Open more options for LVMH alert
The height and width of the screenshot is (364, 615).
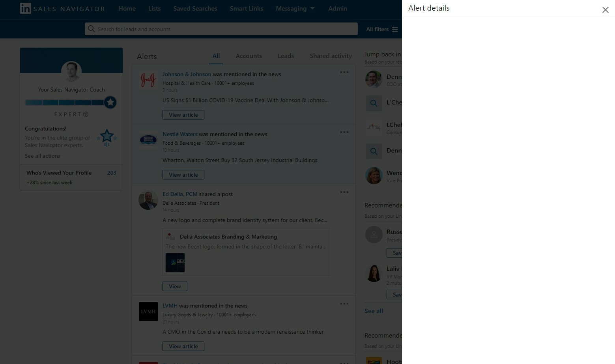click(344, 304)
